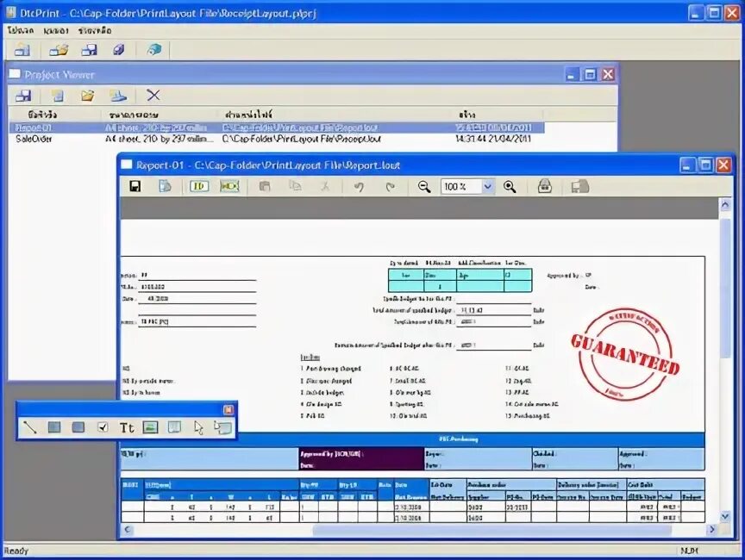Select the rounded rectangle tool in toolbox
Viewport: 745px width, 560px height.
click(x=78, y=427)
